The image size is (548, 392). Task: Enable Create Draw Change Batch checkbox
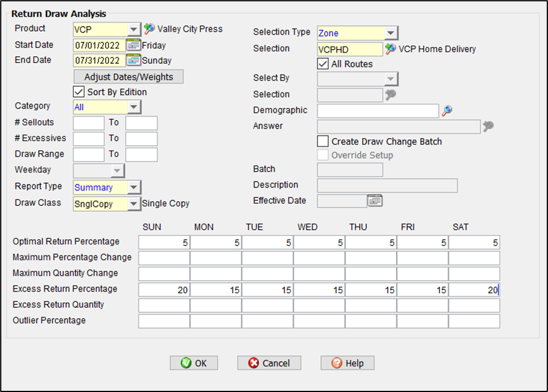point(323,141)
